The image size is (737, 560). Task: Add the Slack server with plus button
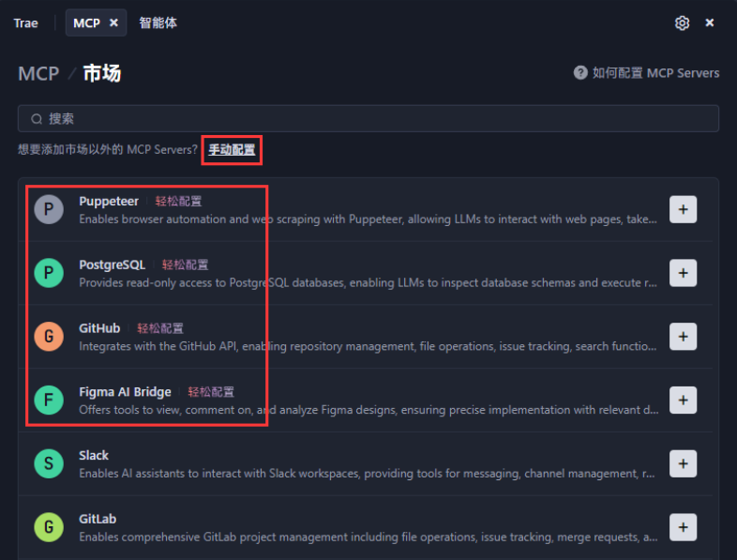[x=683, y=463]
